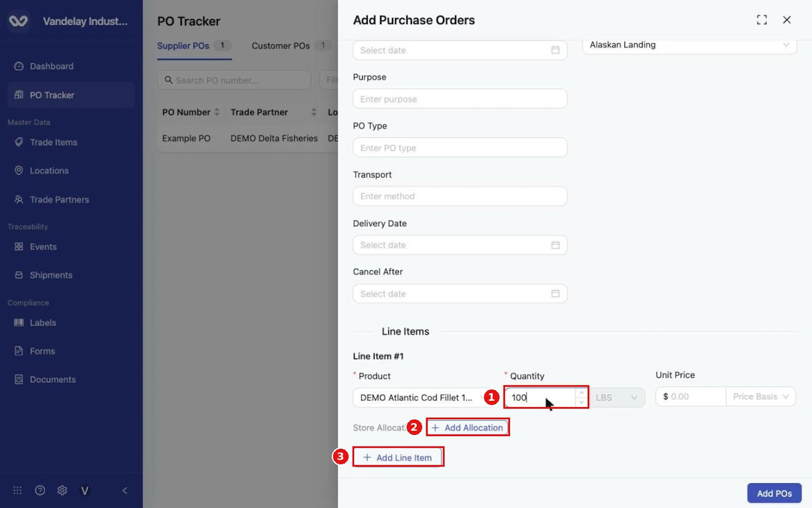
Task: Increase quantity with the up stepper
Action: (x=582, y=393)
